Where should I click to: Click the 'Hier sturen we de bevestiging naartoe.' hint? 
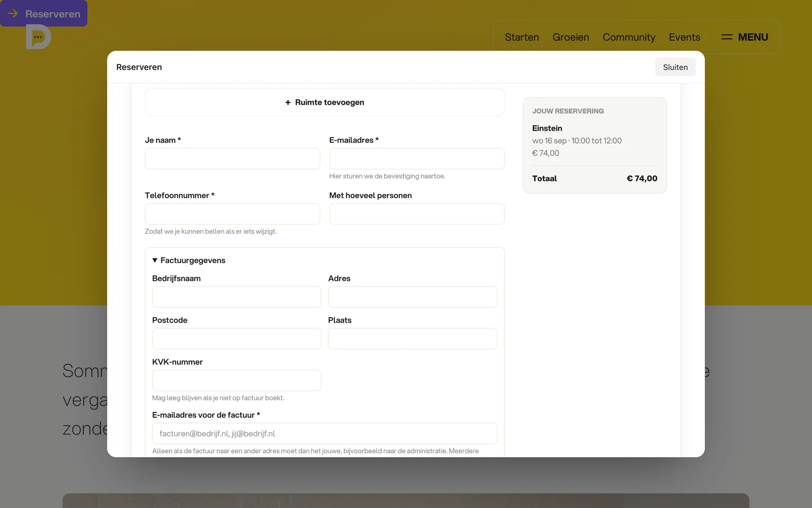pyautogui.click(x=387, y=176)
